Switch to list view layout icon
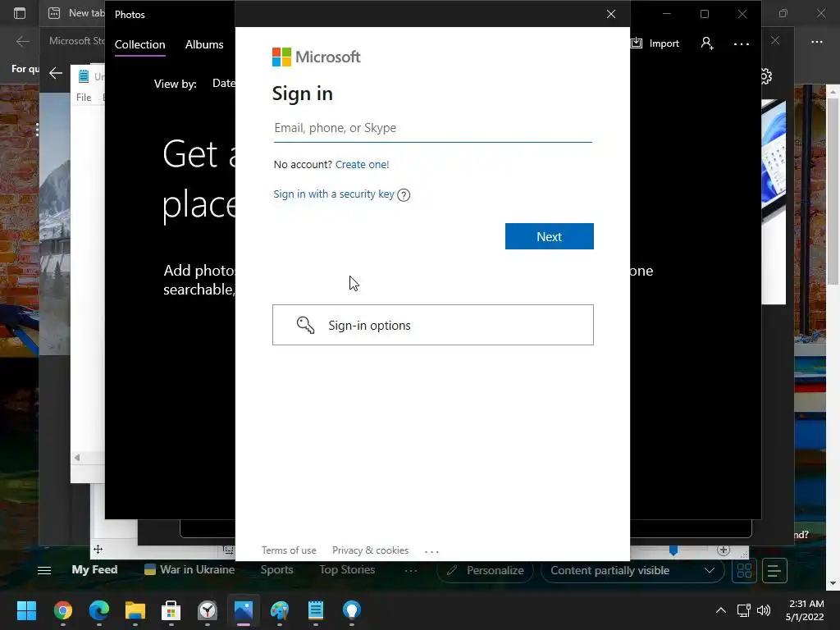This screenshot has width=840, height=630. pyautogui.click(x=774, y=571)
